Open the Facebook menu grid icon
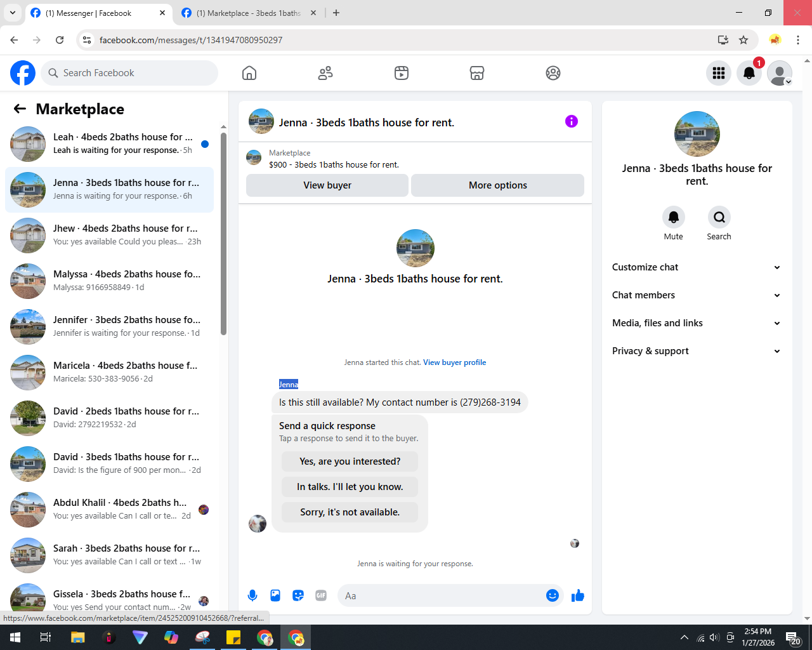812x650 pixels. click(x=719, y=73)
